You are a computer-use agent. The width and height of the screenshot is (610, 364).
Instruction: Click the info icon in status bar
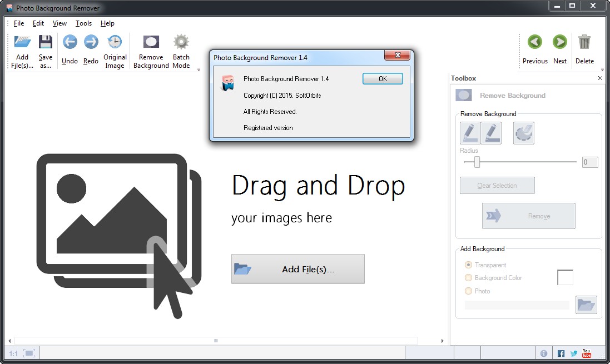(x=543, y=353)
